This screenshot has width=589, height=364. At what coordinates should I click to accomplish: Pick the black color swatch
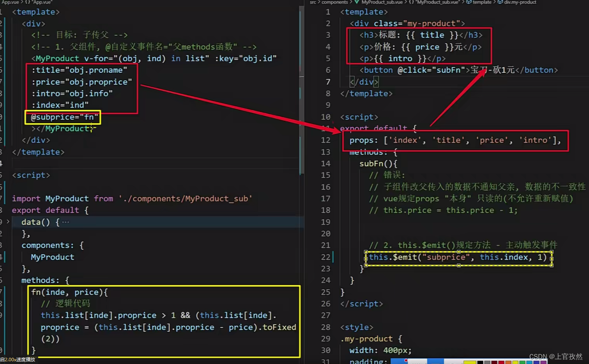480,362
